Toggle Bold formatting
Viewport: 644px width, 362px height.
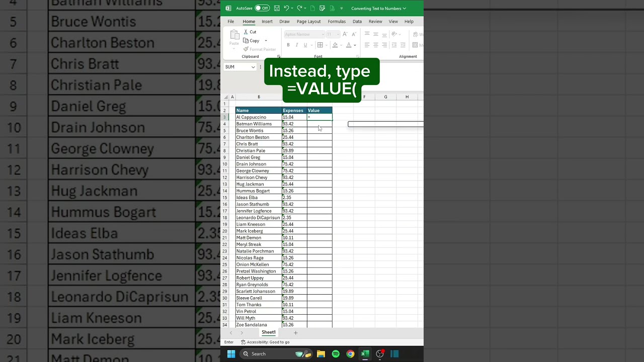[288, 45]
